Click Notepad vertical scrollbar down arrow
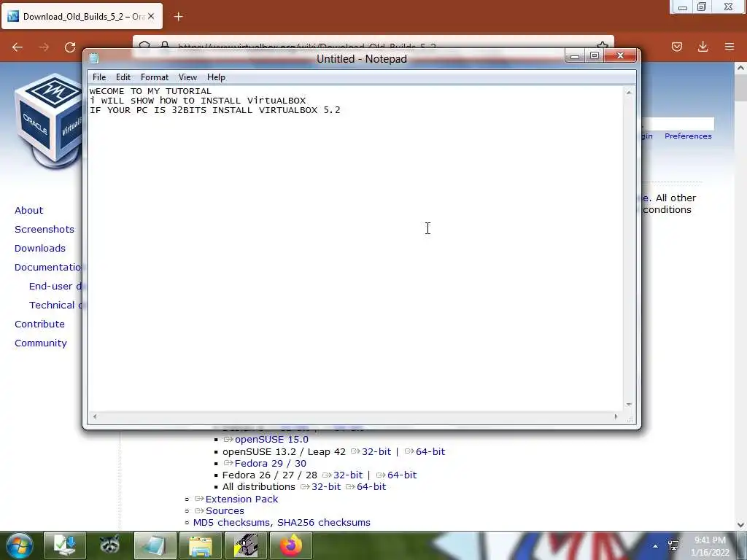747x560 pixels. click(629, 404)
